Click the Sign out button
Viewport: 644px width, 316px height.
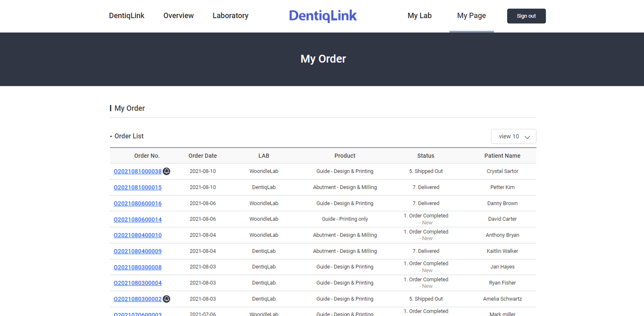(x=526, y=16)
